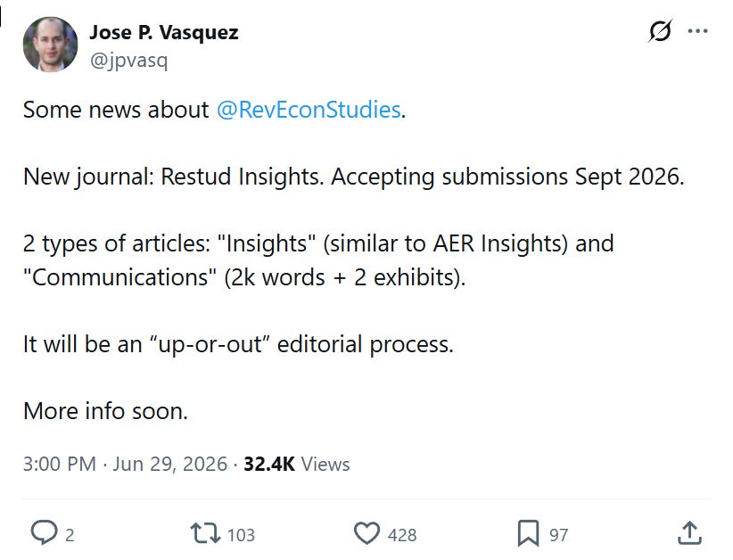Image resolution: width=733 pixels, height=560 pixels.
Task: Click the 3:00 PM Jun 29, 2026 timestamp
Action: point(125,465)
